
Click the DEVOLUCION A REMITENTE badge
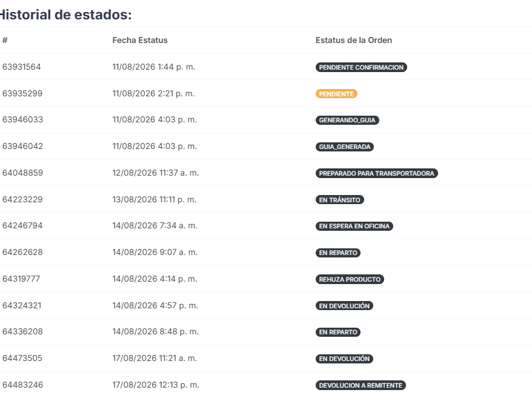[361, 385]
